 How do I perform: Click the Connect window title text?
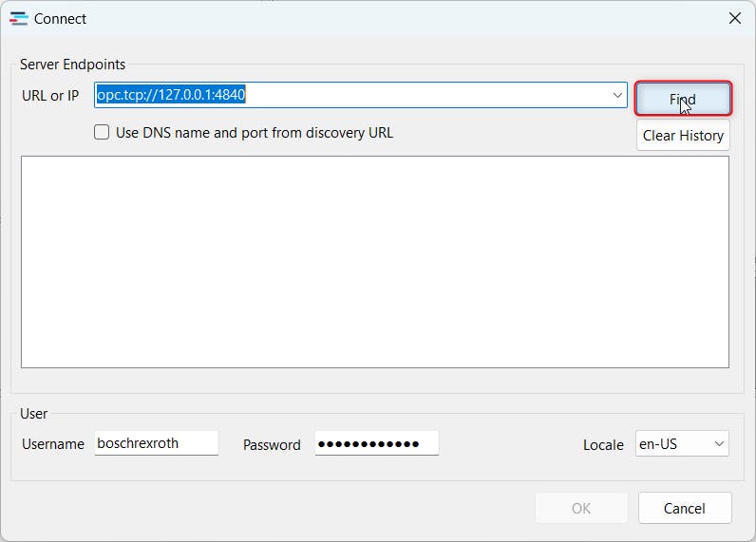coord(60,18)
